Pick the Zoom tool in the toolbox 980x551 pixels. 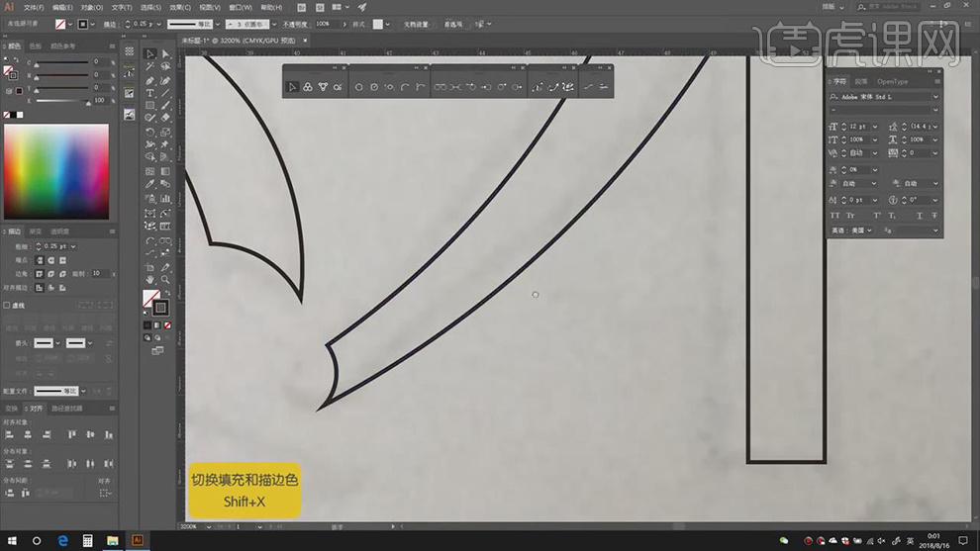165,279
